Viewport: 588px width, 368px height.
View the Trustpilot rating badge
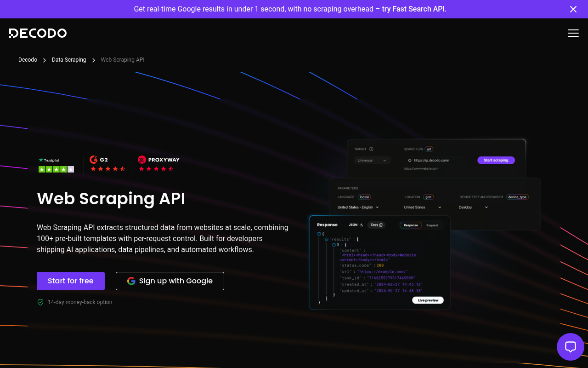pos(56,165)
